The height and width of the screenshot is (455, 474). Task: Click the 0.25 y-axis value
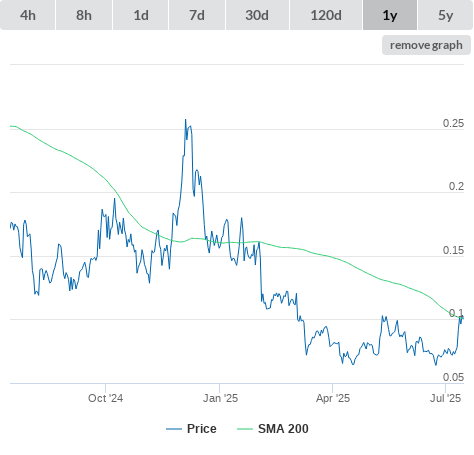tap(453, 123)
